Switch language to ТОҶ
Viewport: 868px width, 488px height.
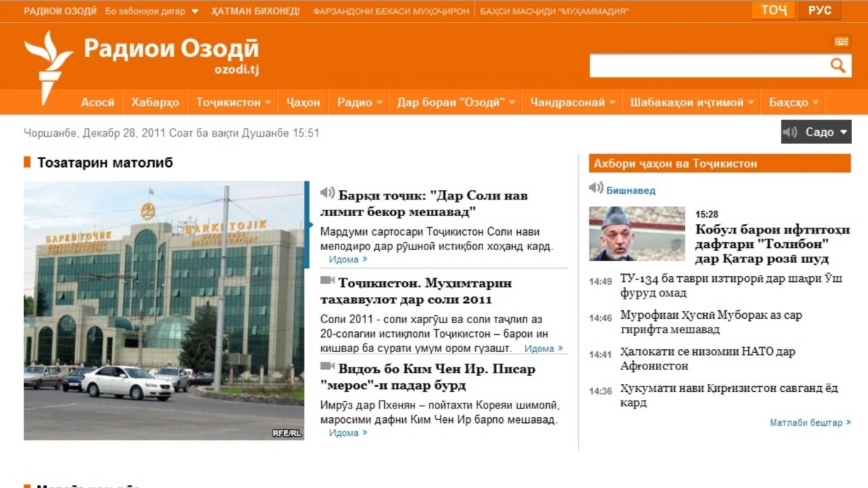(773, 11)
